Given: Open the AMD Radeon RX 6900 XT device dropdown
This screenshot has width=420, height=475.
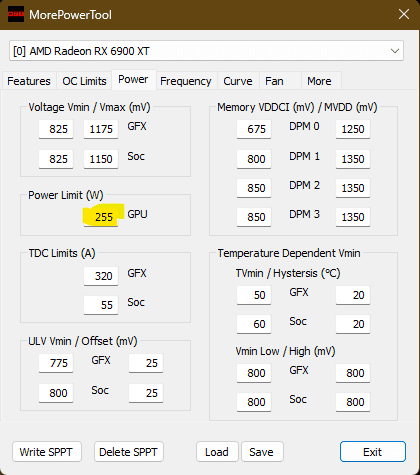Looking at the screenshot, I should 206,51.
